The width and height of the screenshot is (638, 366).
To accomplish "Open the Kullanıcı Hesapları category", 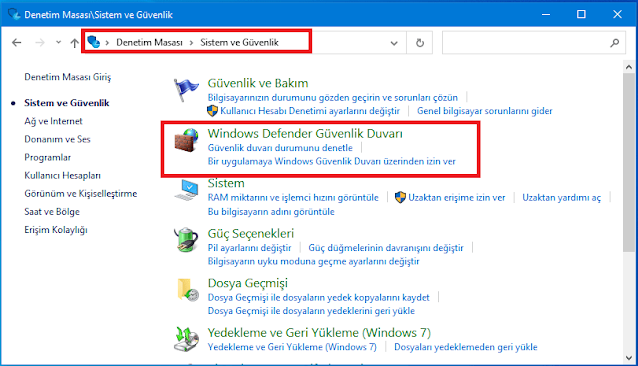I will [x=62, y=176].
